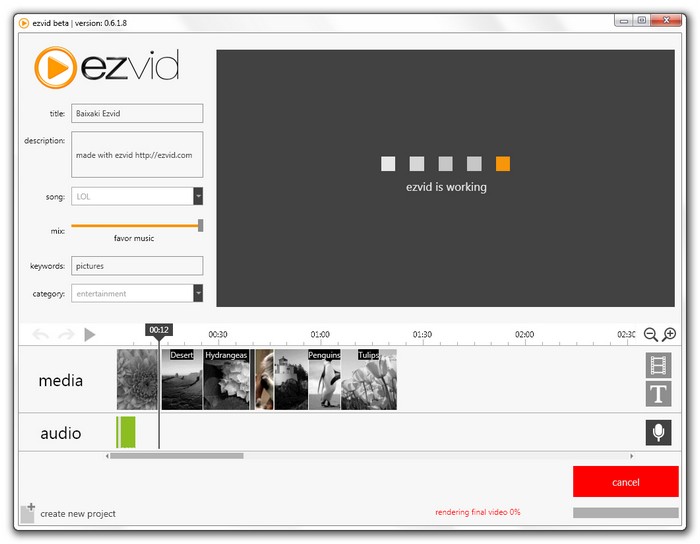Select the green audio clip
Image resolution: width=700 pixels, height=544 pixels.
126,432
